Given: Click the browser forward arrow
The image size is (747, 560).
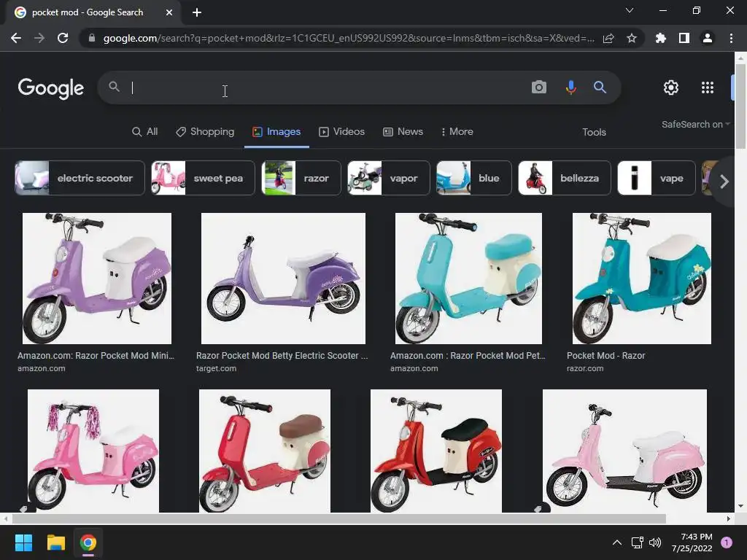Looking at the screenshot, I should pyautogui.click(x=39, y=38).
